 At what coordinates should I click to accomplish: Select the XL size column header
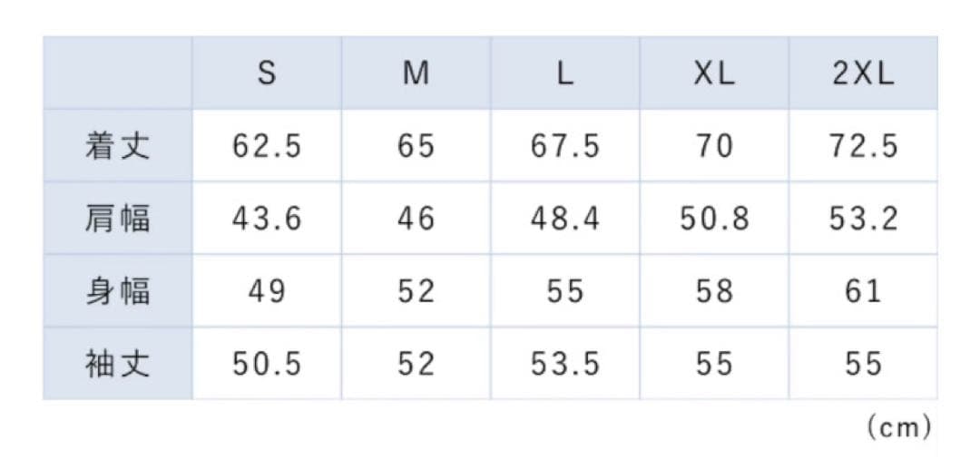click(714, 73)
